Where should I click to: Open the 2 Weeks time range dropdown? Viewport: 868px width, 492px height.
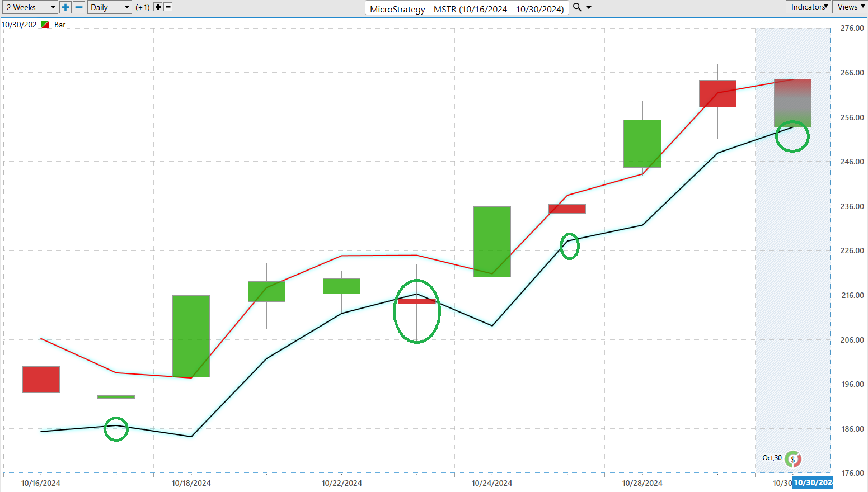30,7
